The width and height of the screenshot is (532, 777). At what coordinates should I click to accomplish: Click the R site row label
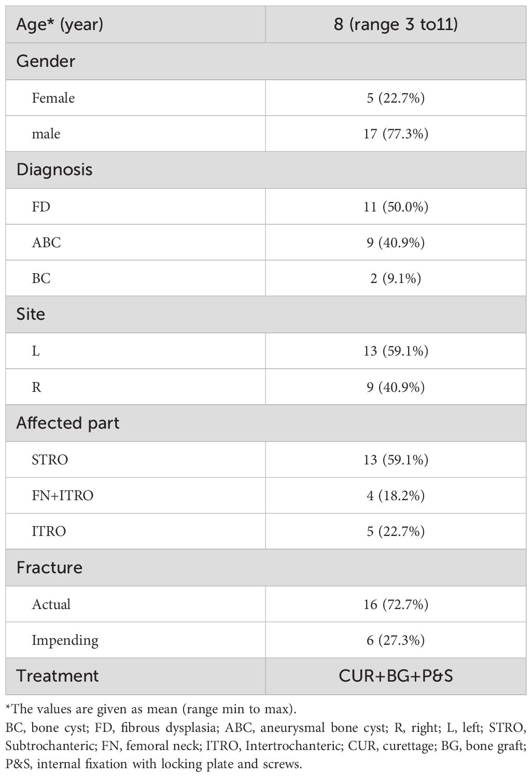[x=36, y=387]
